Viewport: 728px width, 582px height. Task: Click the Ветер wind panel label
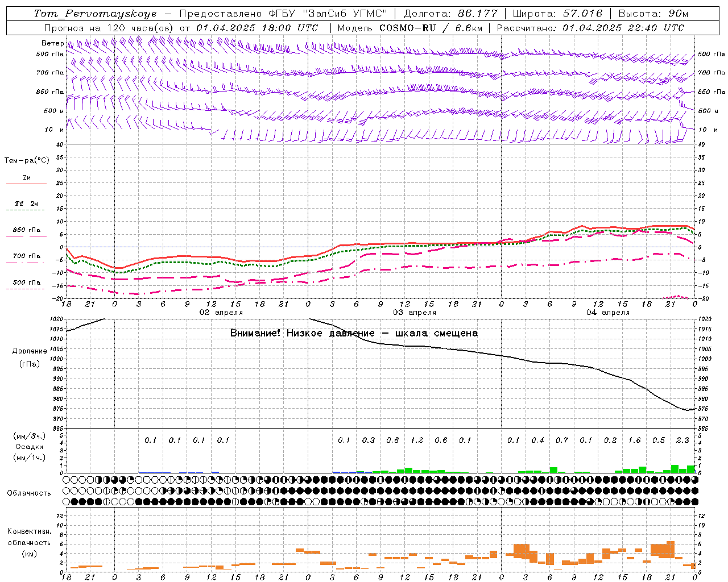52,43
